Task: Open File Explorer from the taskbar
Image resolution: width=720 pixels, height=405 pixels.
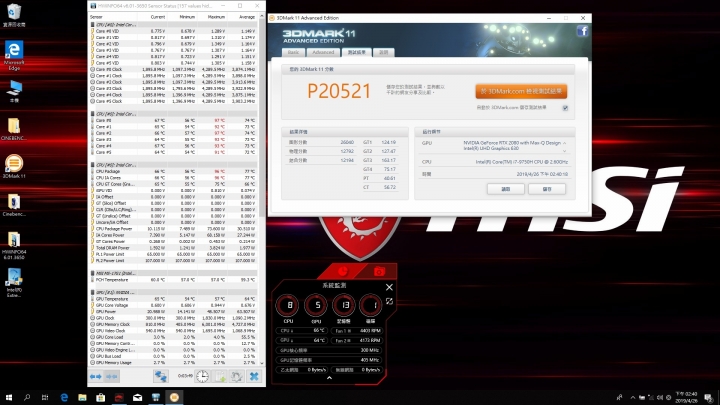Action: [x=82, y=398]
